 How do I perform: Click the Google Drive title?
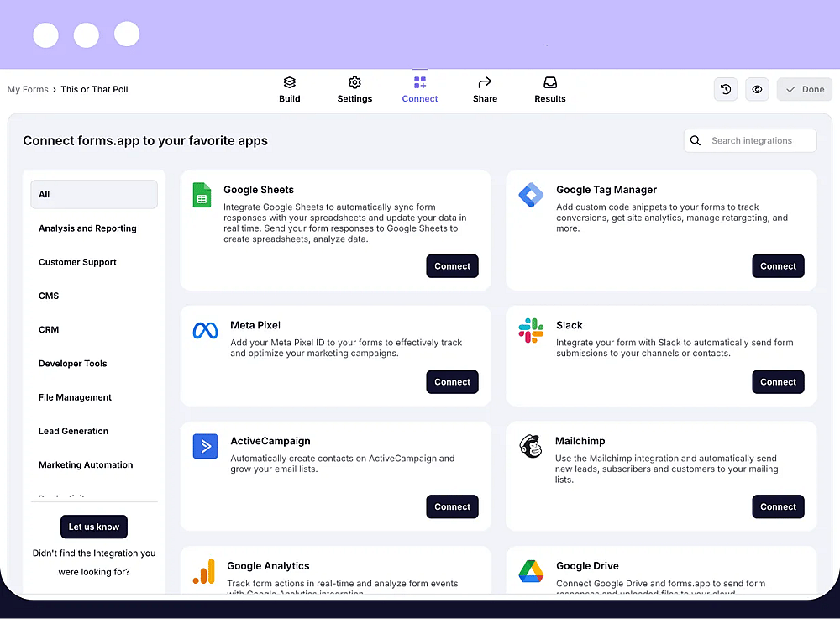[587, 565]
